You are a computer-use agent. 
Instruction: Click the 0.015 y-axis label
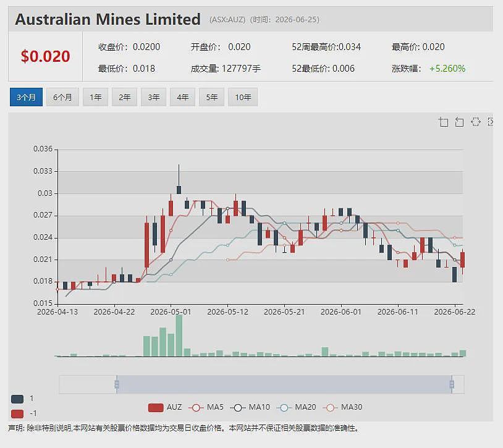click(x=43, y=303)
